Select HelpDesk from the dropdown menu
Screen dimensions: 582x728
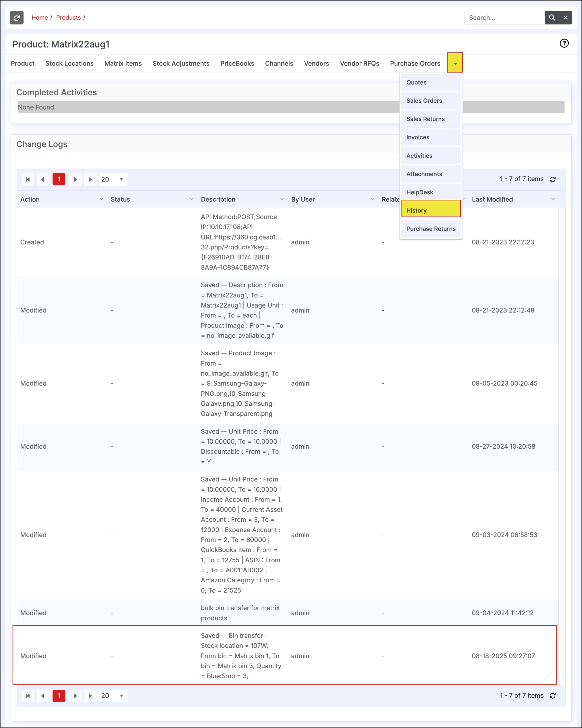pos(431,192)
